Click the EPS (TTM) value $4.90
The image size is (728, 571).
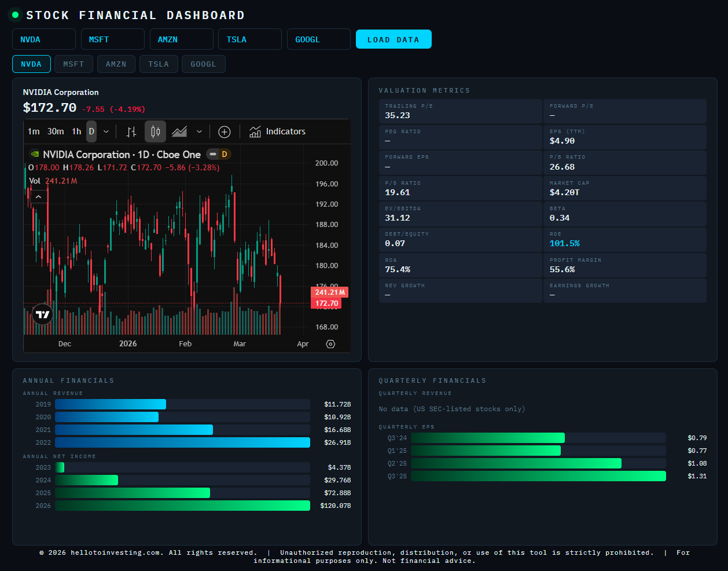pos(562,141)
